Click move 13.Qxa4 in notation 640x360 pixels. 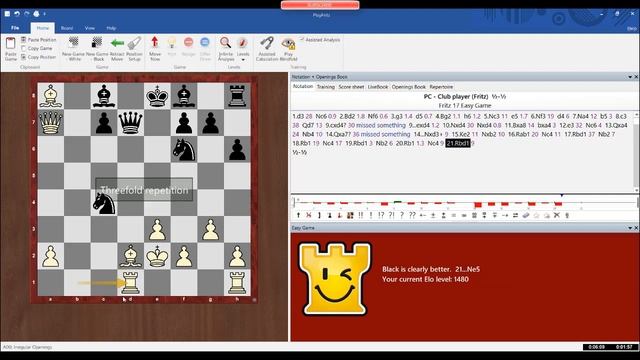click(616, 125)
